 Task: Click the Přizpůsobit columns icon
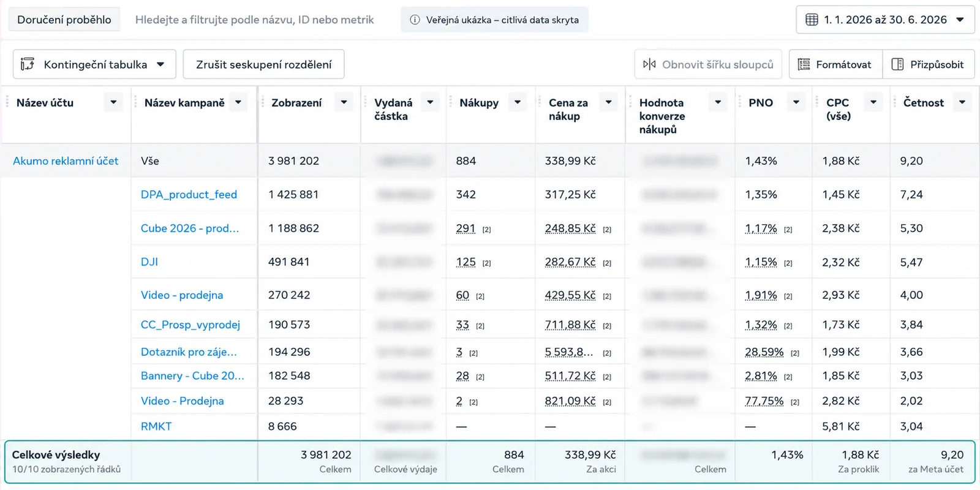[x=897, y=64]
